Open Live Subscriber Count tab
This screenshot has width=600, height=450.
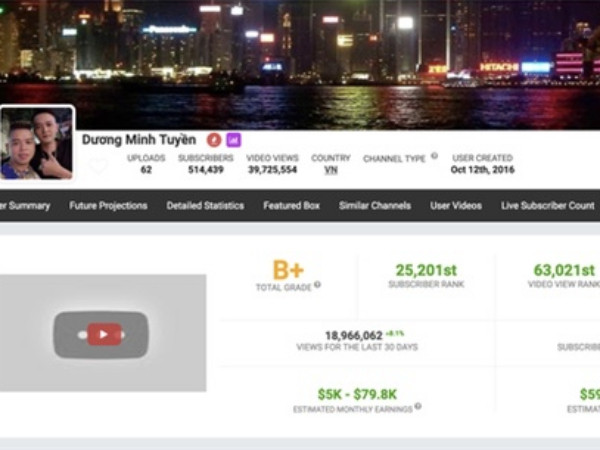tap(548, 206)
